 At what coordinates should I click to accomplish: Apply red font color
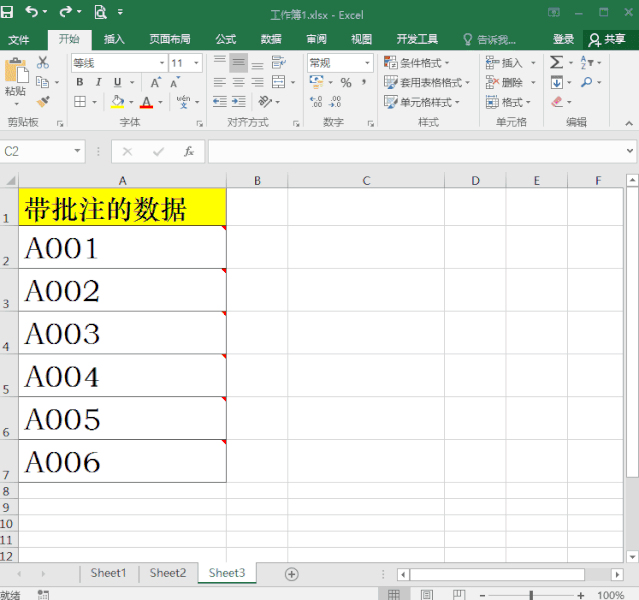tap(146, 101)
